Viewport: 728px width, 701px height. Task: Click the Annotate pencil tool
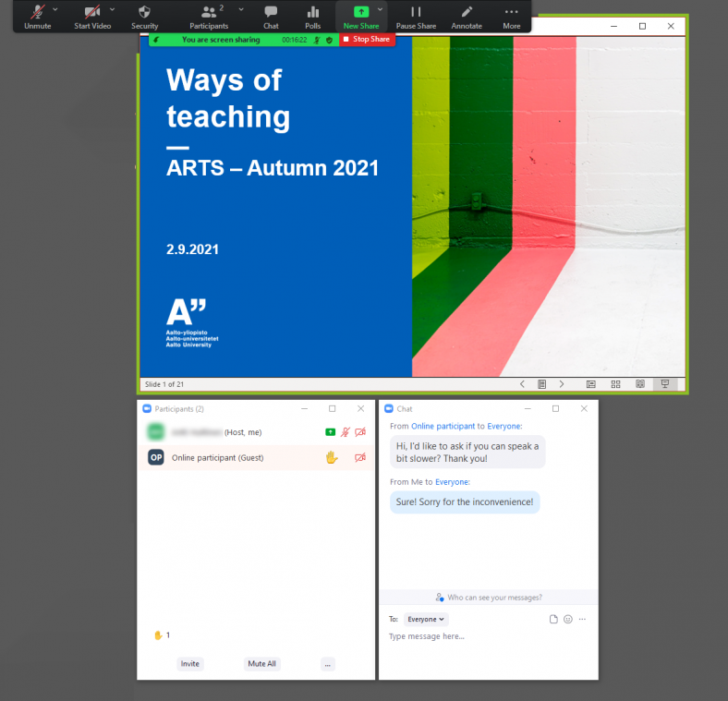click(x=467, y=16)
